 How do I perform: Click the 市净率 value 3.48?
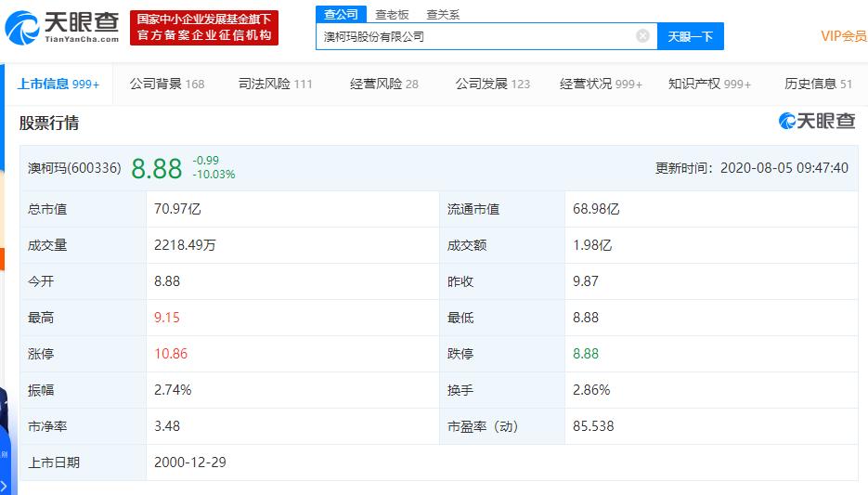pos(167,425)
